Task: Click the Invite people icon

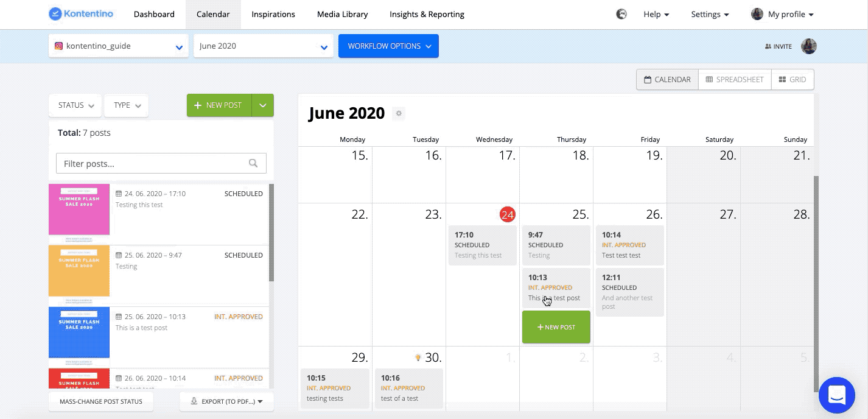Action: click(768, 46)
